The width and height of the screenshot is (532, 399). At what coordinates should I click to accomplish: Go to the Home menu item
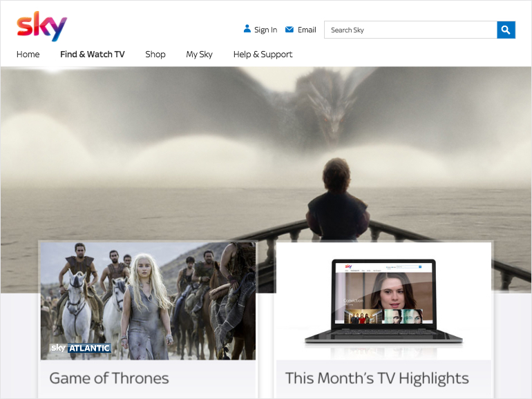(x=28, y=55)
